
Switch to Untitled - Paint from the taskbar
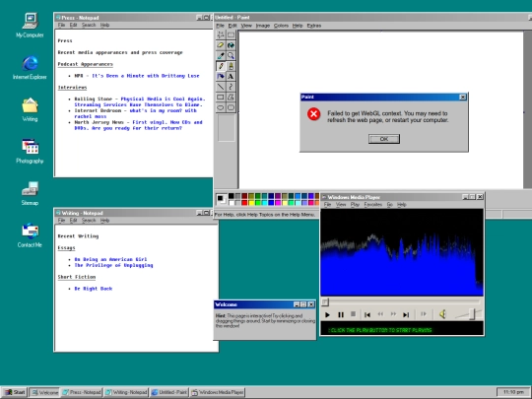tap(169, 392)
